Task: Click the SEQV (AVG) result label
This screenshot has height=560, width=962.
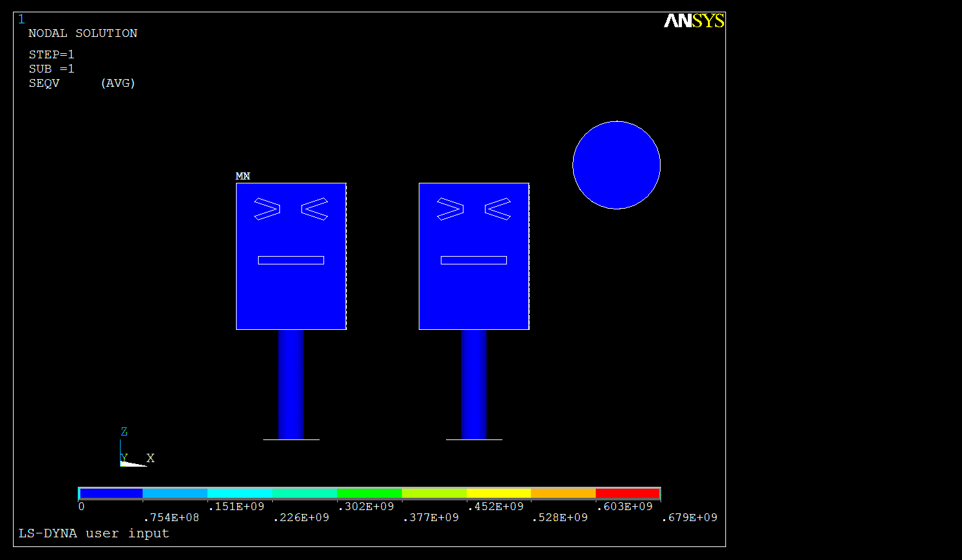Action: 81,83
